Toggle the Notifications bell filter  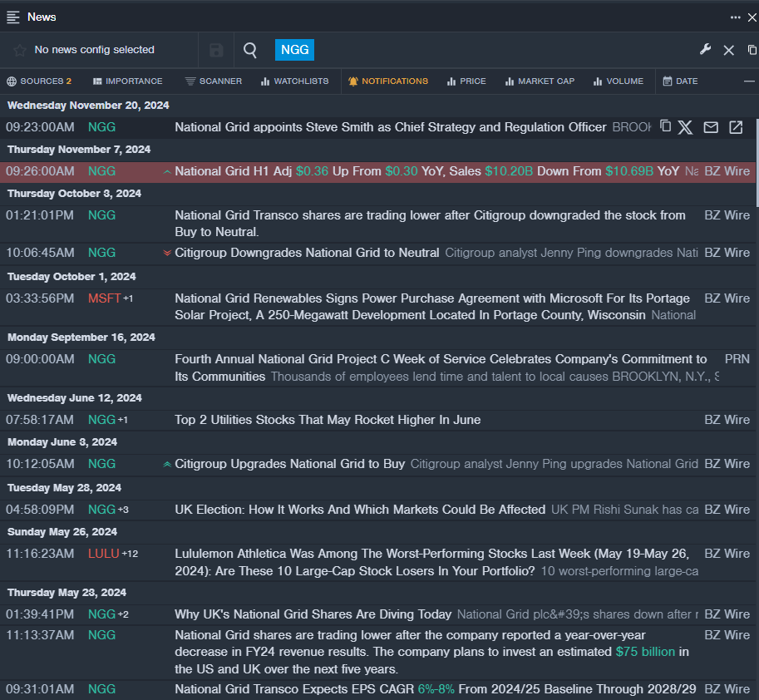click(388, 81)
